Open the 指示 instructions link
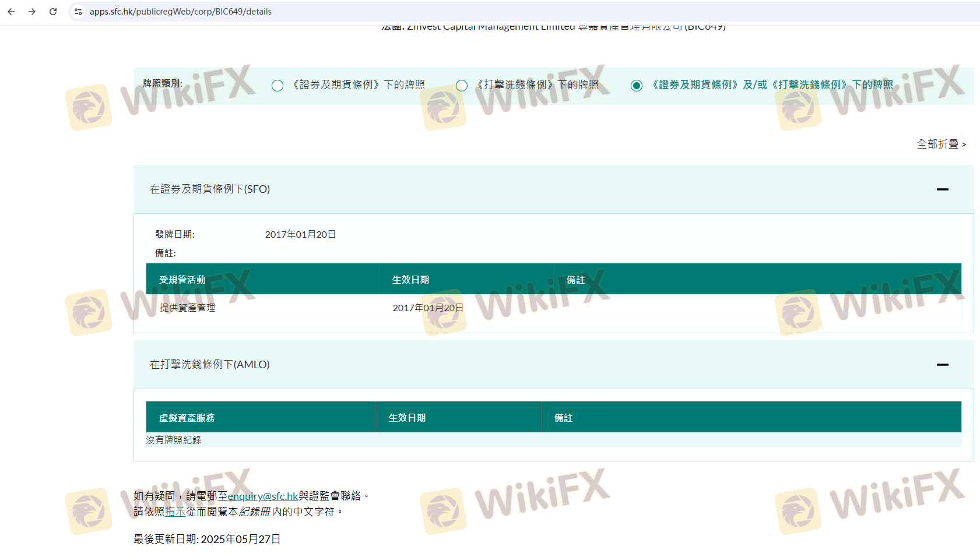The height and width of the screenshot is (557, 980). [175, 512]
